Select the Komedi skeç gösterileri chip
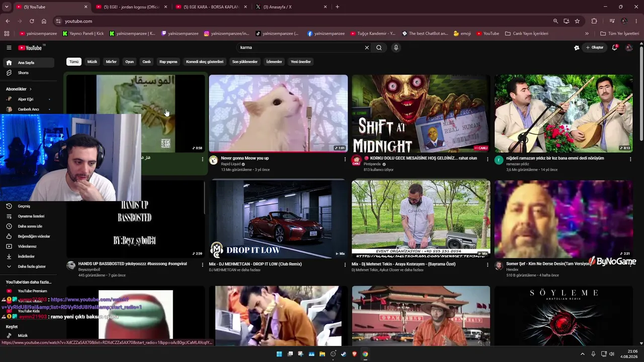Screen dimensions: 644x362 205,62
